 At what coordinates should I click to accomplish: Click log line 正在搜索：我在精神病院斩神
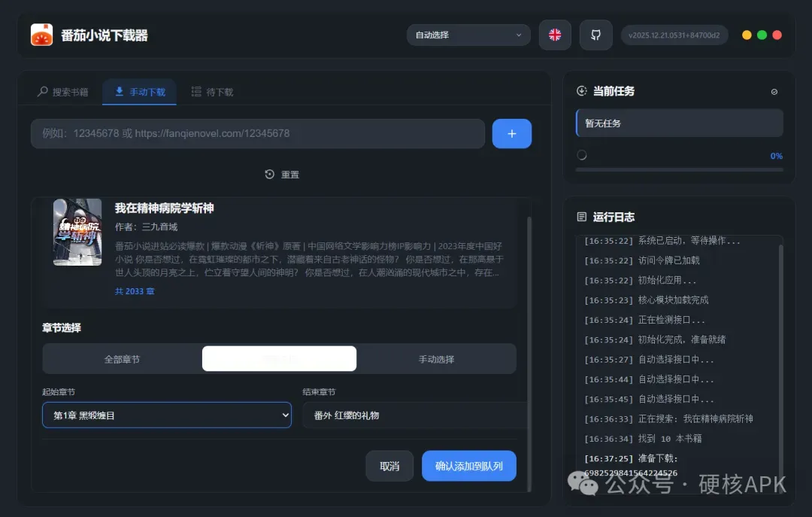[668, 418]
